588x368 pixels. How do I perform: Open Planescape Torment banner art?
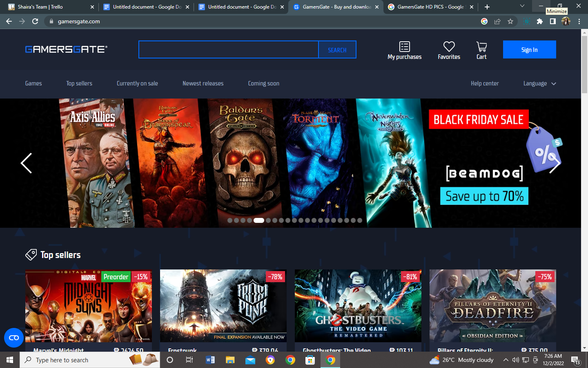[x=321, y=163]
